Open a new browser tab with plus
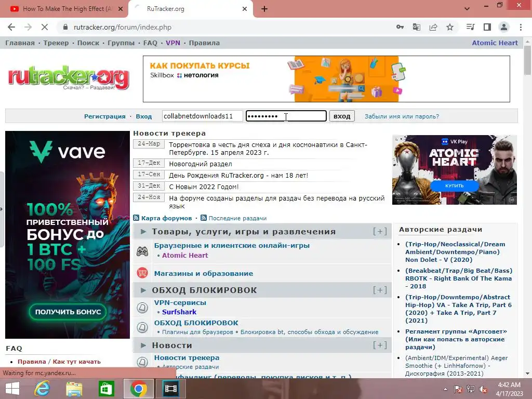This screenshot has height=399, width=532. click(264, 9)
